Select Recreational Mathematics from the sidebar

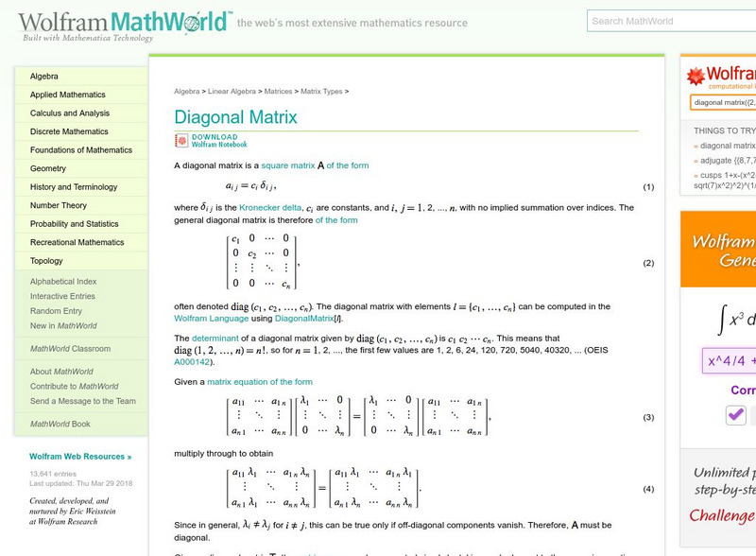(x=77, y=242)
